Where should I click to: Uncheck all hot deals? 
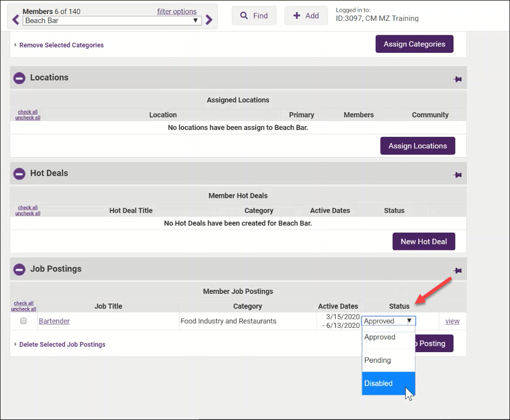click(x=28, y=213)
